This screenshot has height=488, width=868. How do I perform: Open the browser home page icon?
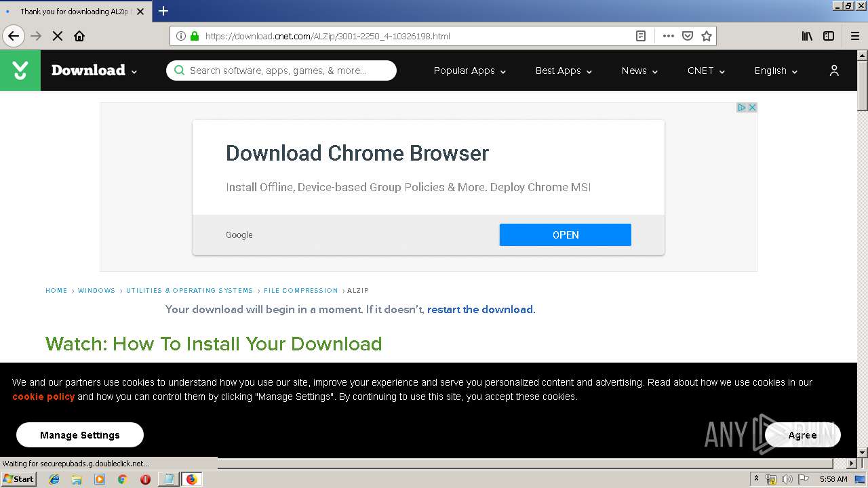[x=79, y=36]
